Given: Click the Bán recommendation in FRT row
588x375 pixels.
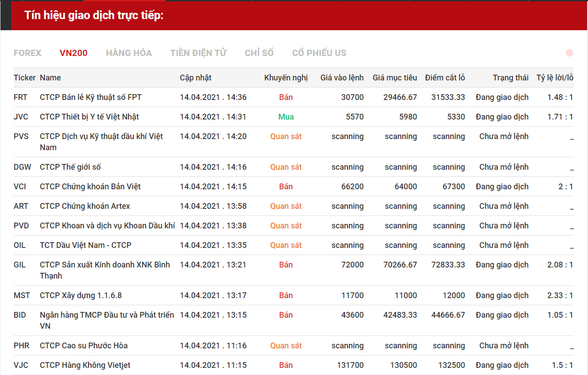Looking at the screenshot, I should pyautogui.click(x=286, y=97).
